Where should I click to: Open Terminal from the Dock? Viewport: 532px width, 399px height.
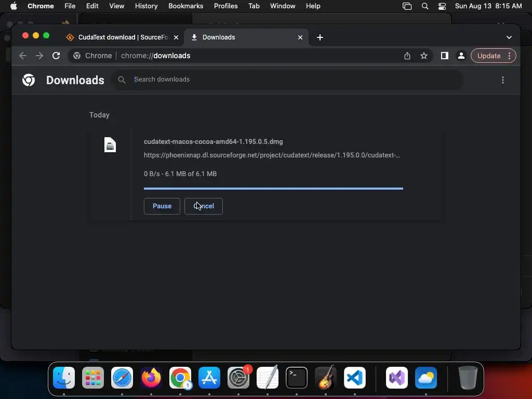(297, 378)
